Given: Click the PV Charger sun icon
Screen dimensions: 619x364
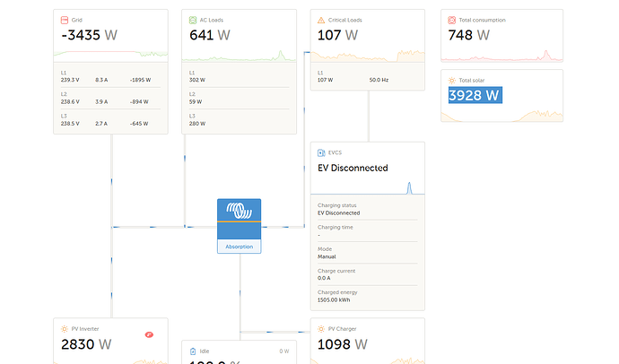Looking at the screenshot, I should click(321, 329).
